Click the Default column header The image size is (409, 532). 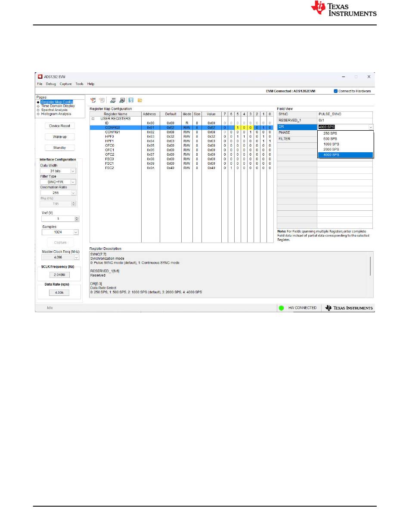170,114
